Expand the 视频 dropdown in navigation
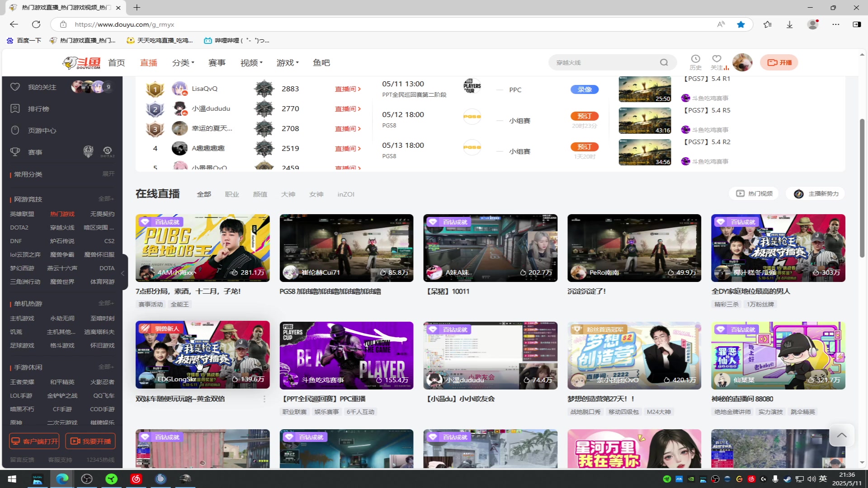Viewport: 868px width, 488px height. click(x=251, y=63)
